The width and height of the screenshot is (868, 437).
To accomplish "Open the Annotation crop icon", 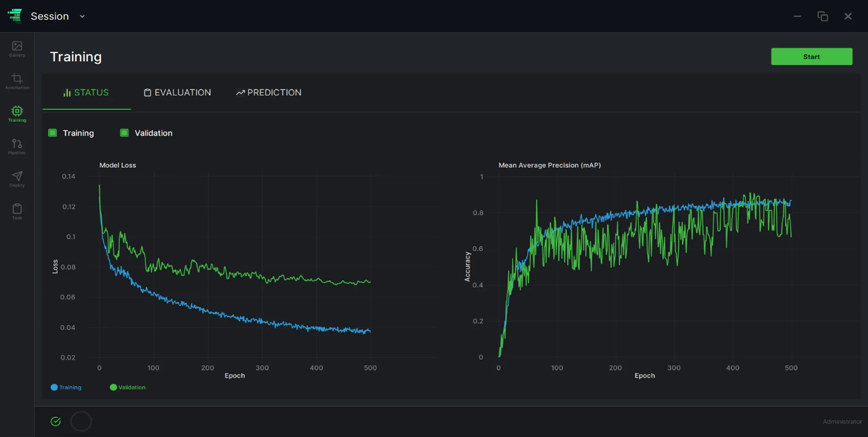I will pyautogui.click(x=17, y=82).
